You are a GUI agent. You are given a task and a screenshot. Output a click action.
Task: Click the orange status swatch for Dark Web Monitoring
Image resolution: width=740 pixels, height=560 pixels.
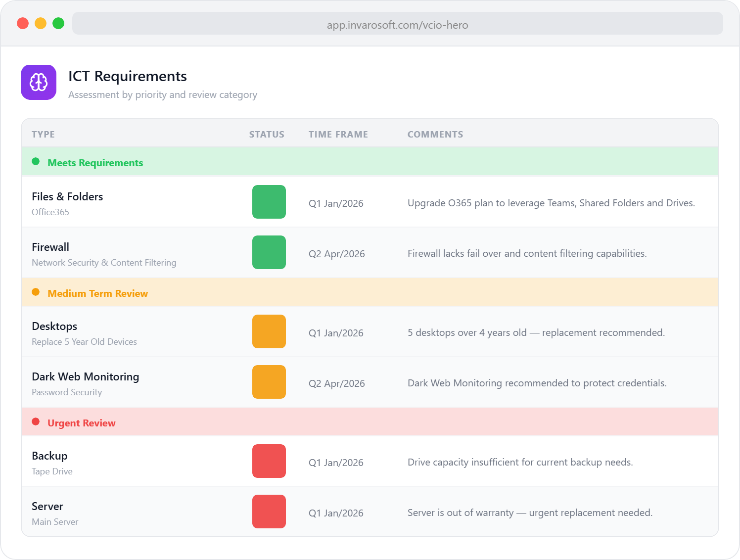click(x=269, y=382)
